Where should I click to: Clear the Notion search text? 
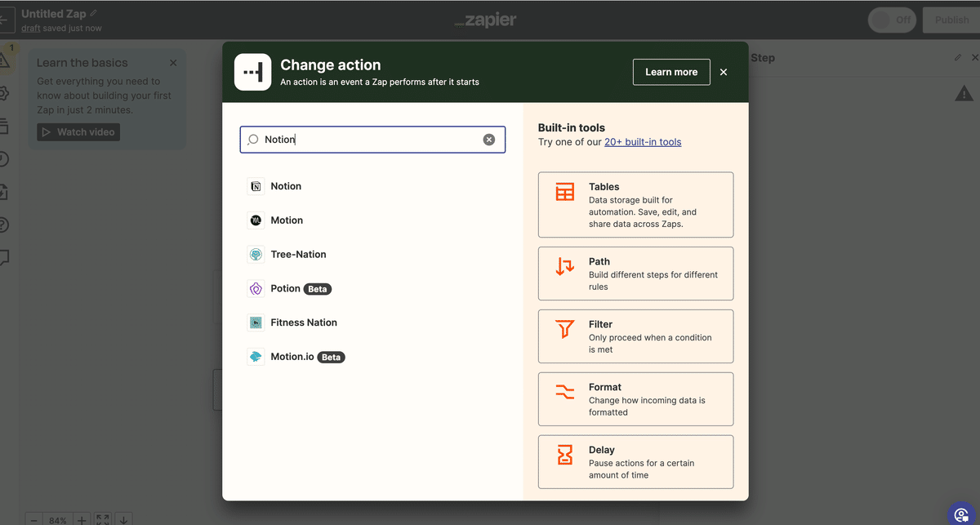pyautogui.click(x=489, y=140)
